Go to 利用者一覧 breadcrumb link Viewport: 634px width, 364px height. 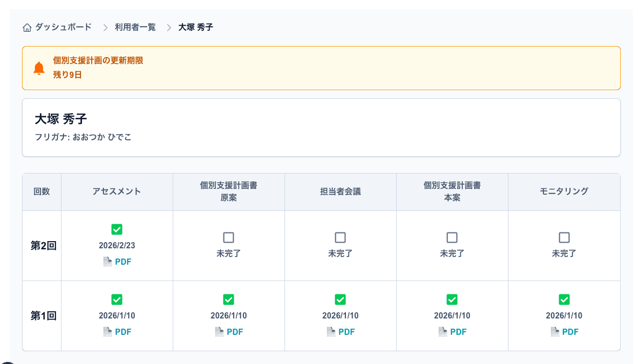click(x=135, y=27)
